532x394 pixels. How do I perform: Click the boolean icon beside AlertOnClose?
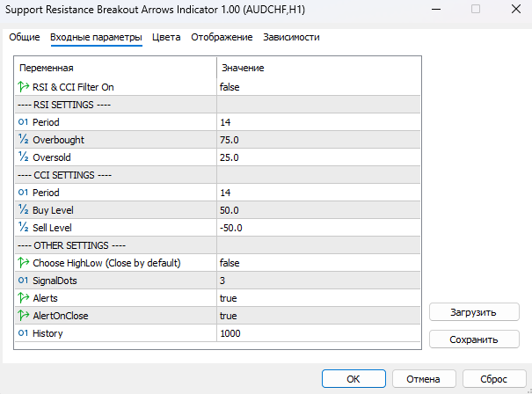point(24,315)
